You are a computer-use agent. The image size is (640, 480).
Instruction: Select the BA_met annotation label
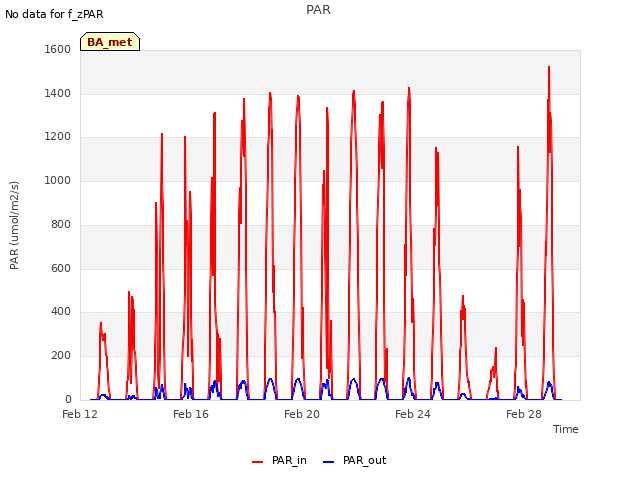(110, 42)
